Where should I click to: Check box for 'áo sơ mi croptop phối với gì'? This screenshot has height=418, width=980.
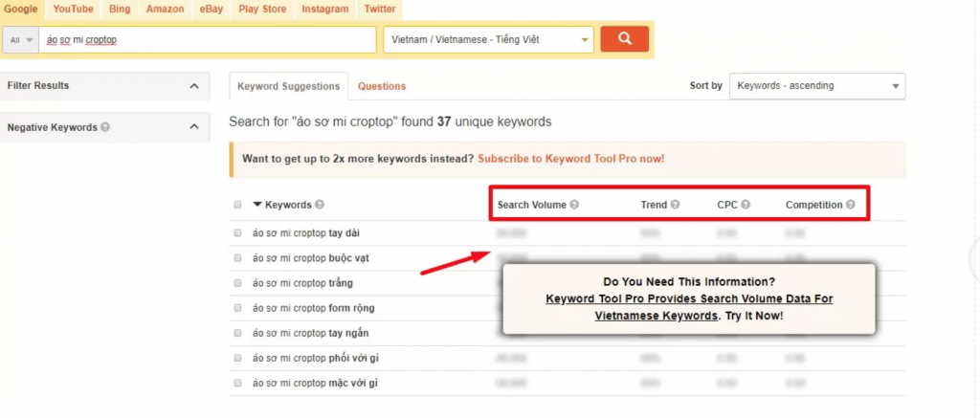click(x=237, y=358)
